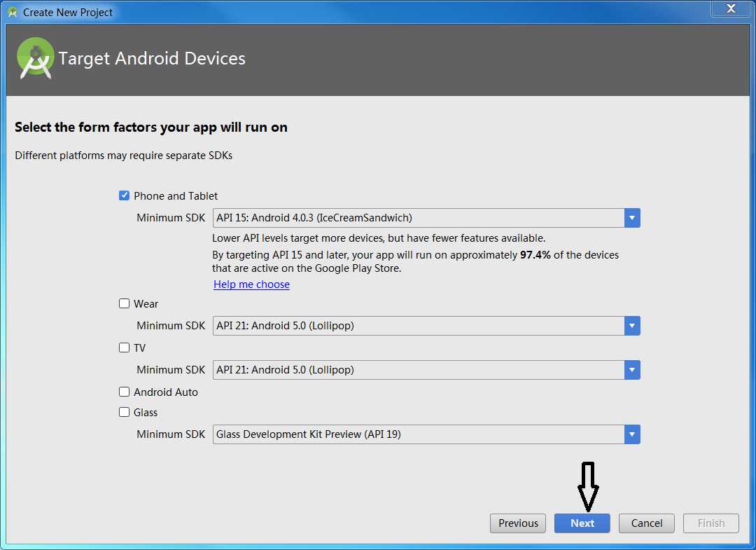Click the Glass Development Kit Preview combo box
Viewport: 756px width, 550px height.
(426, 434)
